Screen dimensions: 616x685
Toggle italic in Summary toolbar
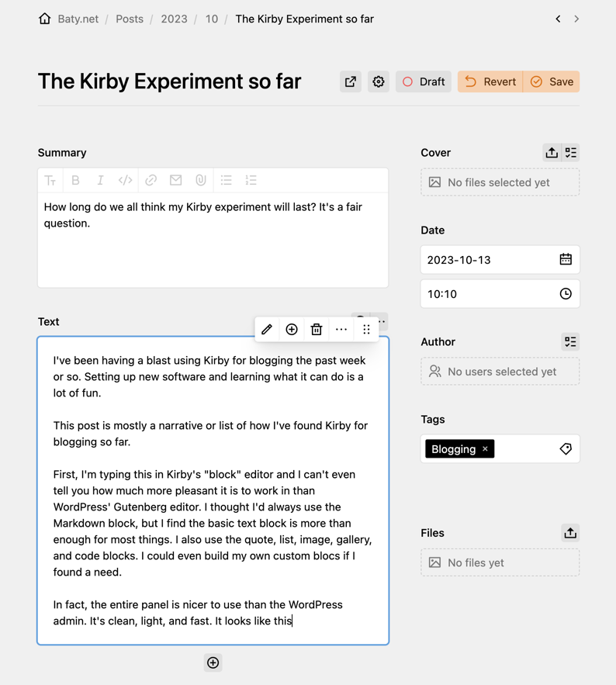tap(100, 180)
